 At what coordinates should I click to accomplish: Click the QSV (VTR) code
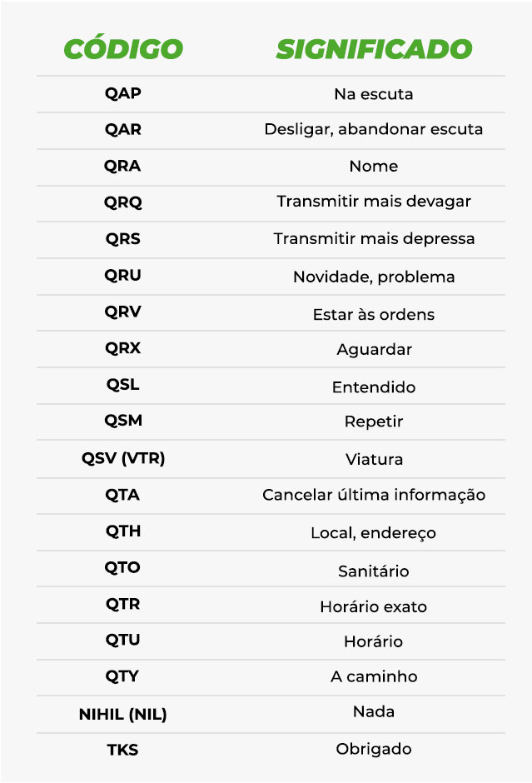click(122, 458)
